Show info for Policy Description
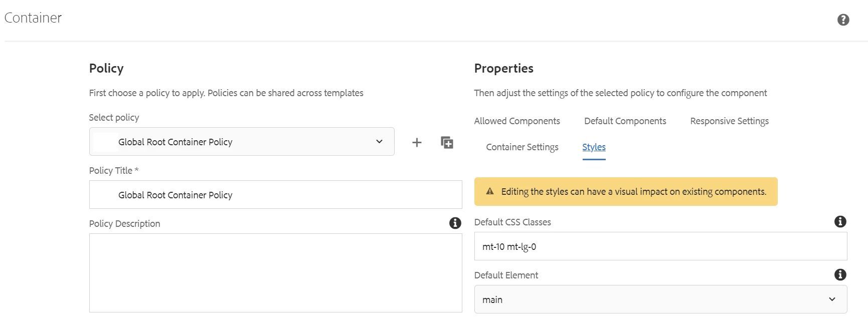 pyautogui.click(x=455, y=223)
